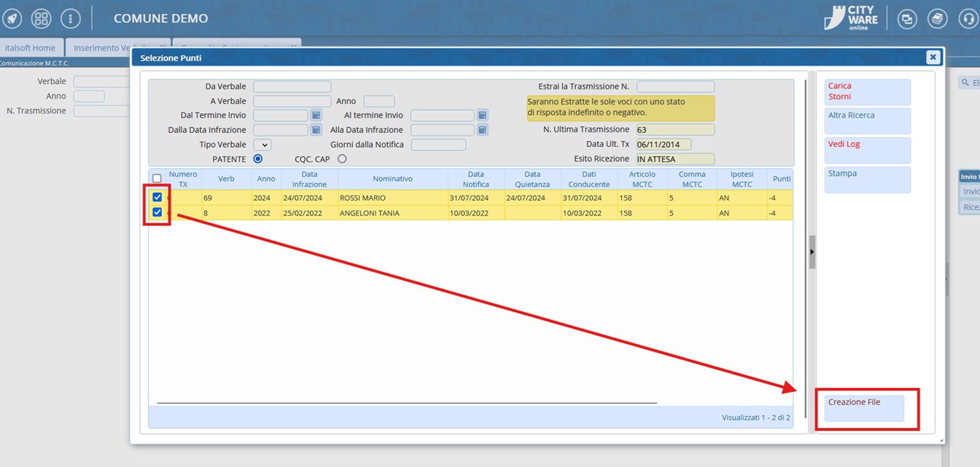980x467 pixels.
Task: Open calendar for Al termine Invio
Action: (x=482, y=115)
